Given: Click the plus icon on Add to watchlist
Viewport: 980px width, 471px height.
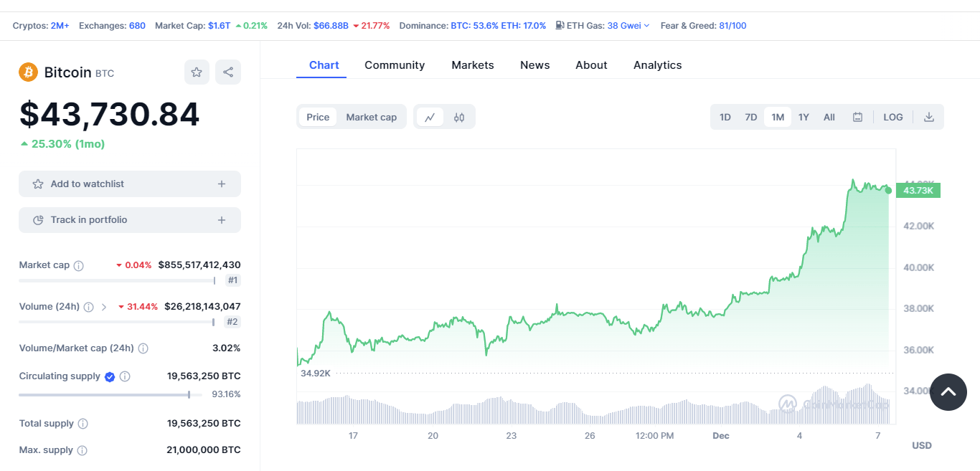Looking at the screenshot, I should pos(222,184).
